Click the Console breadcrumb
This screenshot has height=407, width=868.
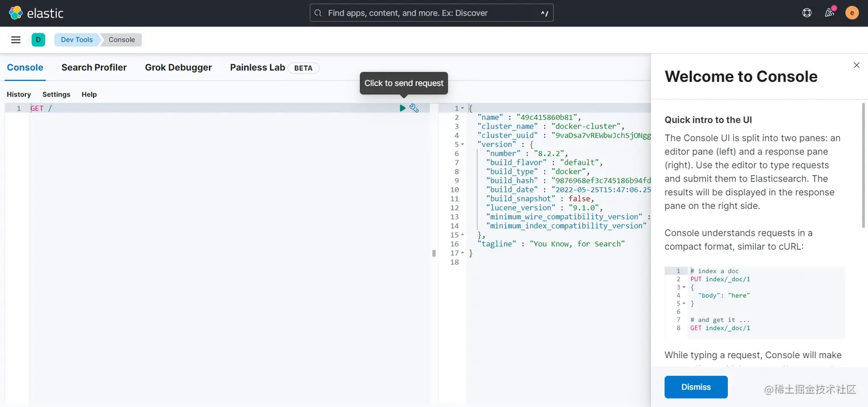point(122,40)
